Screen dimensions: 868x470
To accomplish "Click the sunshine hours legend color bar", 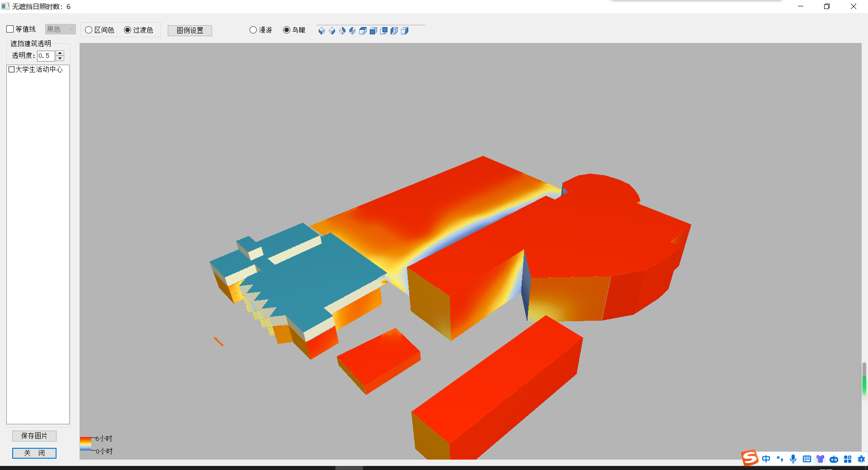I will [x=85, y=444].
